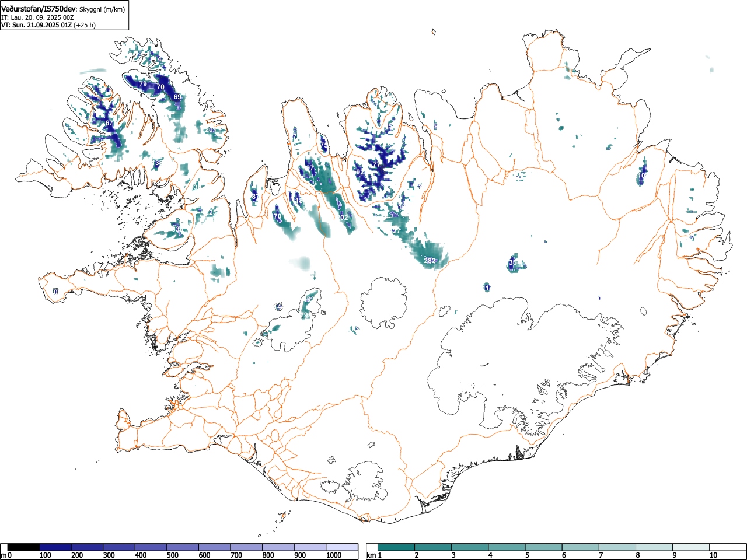747x560 pixels.
Task: Pick the 100–200 m navy legend swatch
Action: [x=55, y=547]
